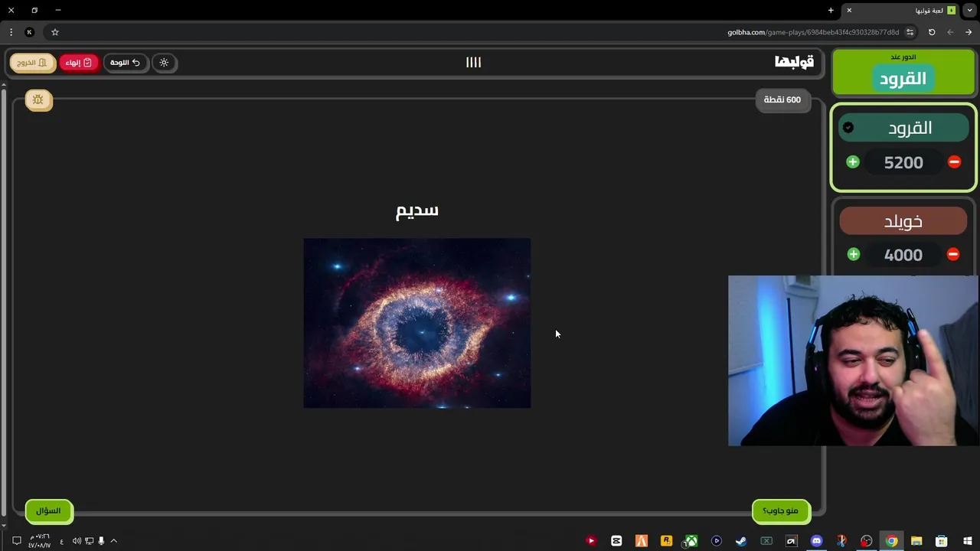Viewport: 980px width, 551px height.
Task: Open network status tray icon
Action: 89,541
